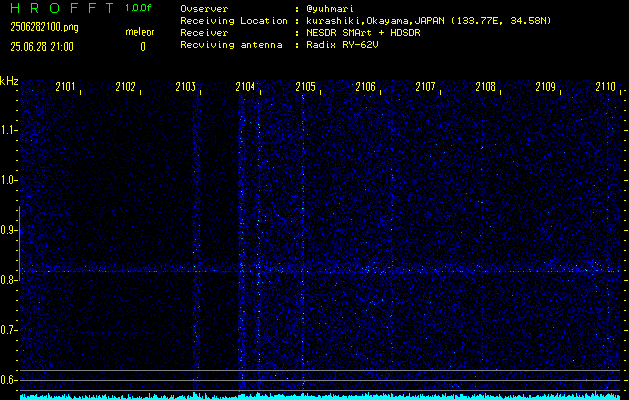Click the 0.8 kHz axis label
Screen dimensions: 629x400
coord(8,280)
